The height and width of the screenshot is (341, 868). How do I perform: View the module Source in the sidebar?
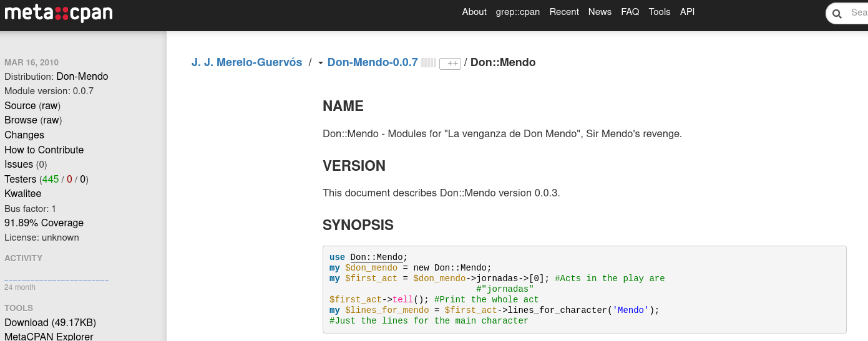point(20,106)
